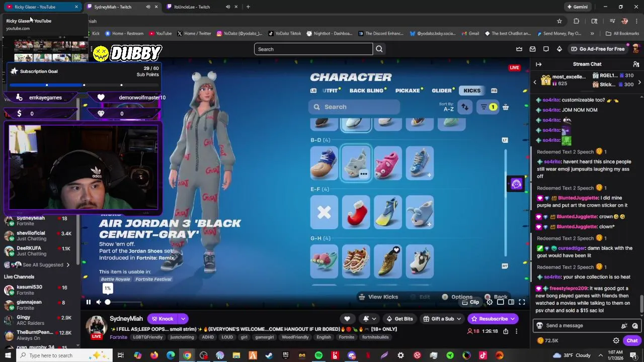Open Whispers speech bubble icon
Viewport: 644px width, 362px height.
click(x=546, y=49)
